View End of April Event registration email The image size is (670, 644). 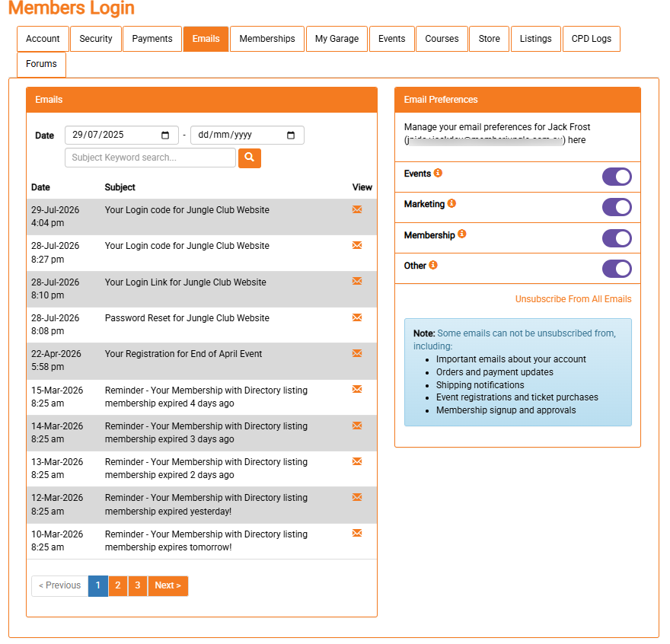357,353
